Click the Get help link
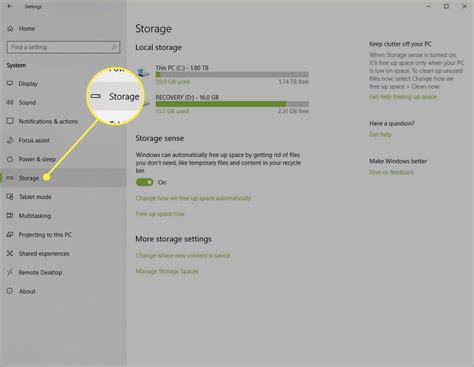This screenshot has width=474, height=367. coord(380,134)
